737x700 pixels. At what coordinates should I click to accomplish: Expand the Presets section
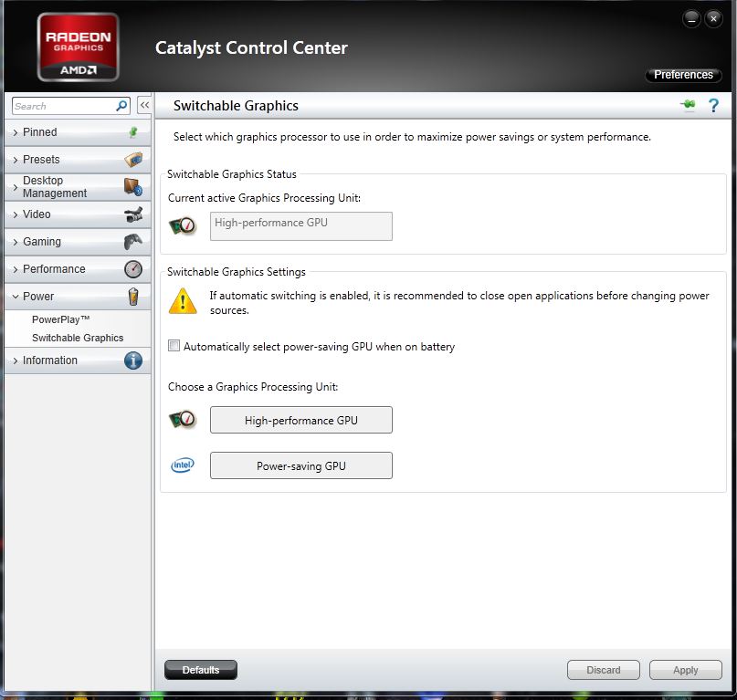coord(78,160)
